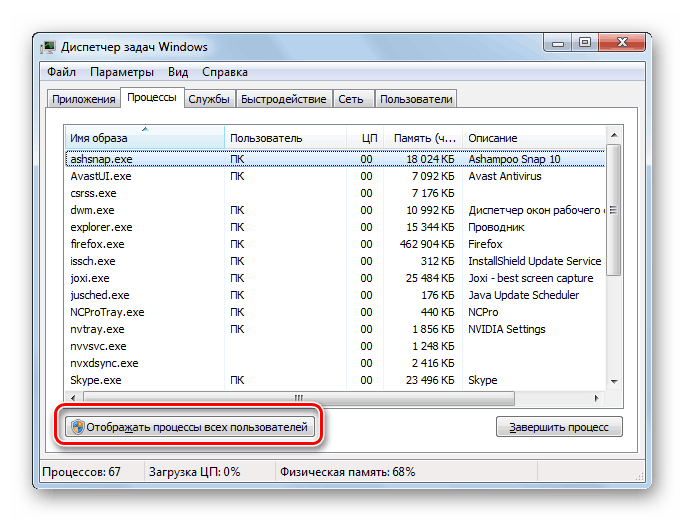The width and height of the screenshot is (685, 522).
Task: Click the vertical scrollbar up arrow
Action: [x=614, y=135]
